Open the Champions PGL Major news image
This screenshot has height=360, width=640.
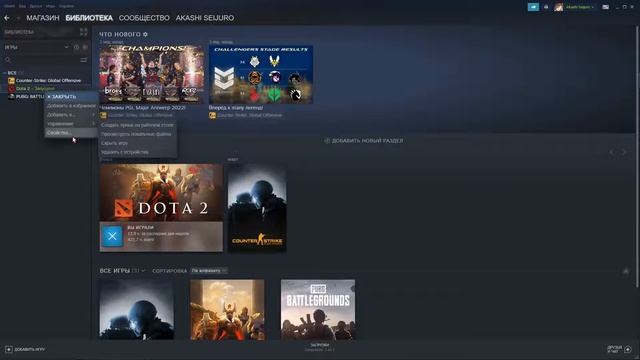coord(152,74)
